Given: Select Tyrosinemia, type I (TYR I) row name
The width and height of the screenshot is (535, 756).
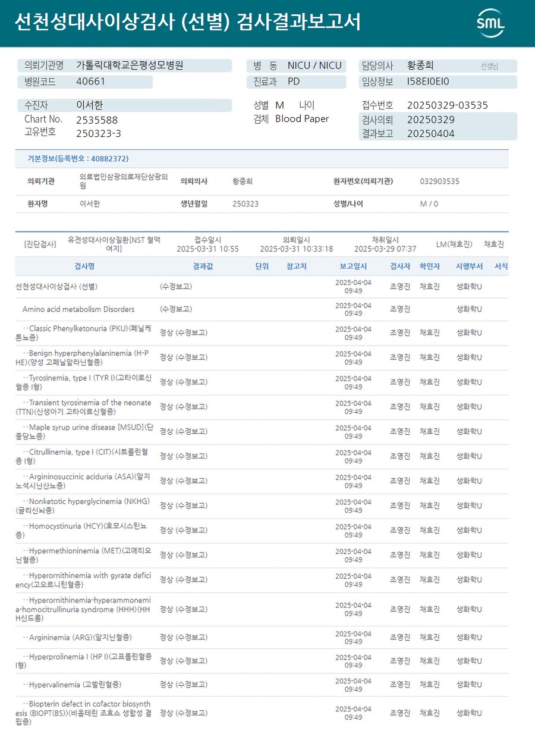Looking at the screenshot, I should pyautogui.click(x=83, y=382).
